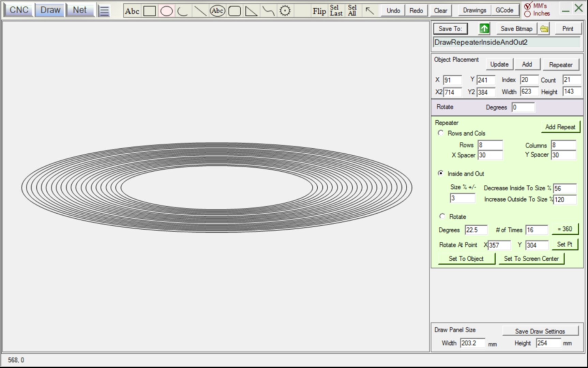Screen dimensions: 588x368
Task: Open the GCode button
Action: [504, 10]
